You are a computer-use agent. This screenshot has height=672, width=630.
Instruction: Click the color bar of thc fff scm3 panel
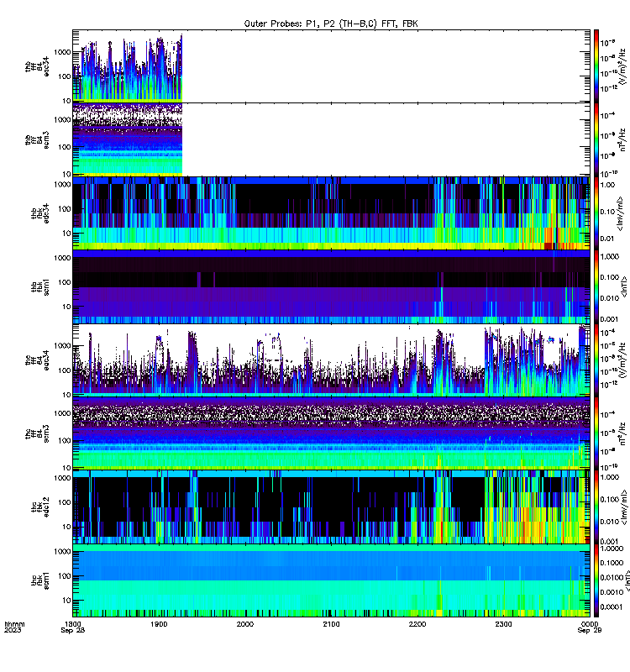(596, 433)
